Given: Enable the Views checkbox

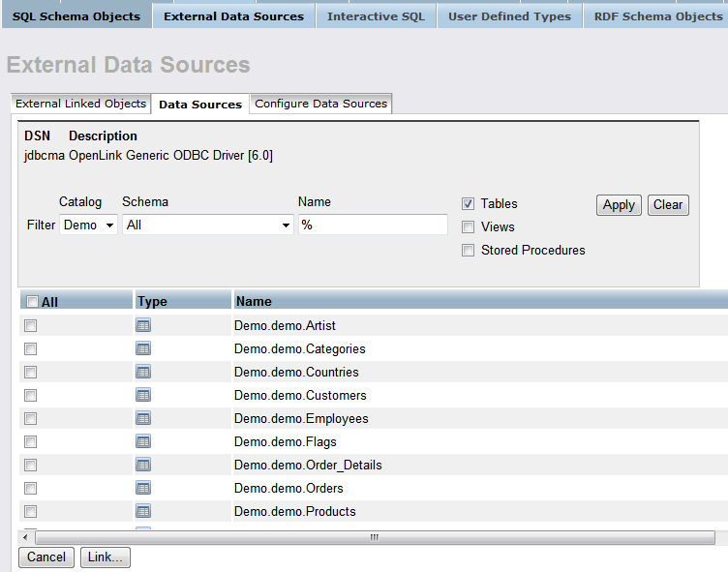Looking at the screenshot, I should point(469,226).
